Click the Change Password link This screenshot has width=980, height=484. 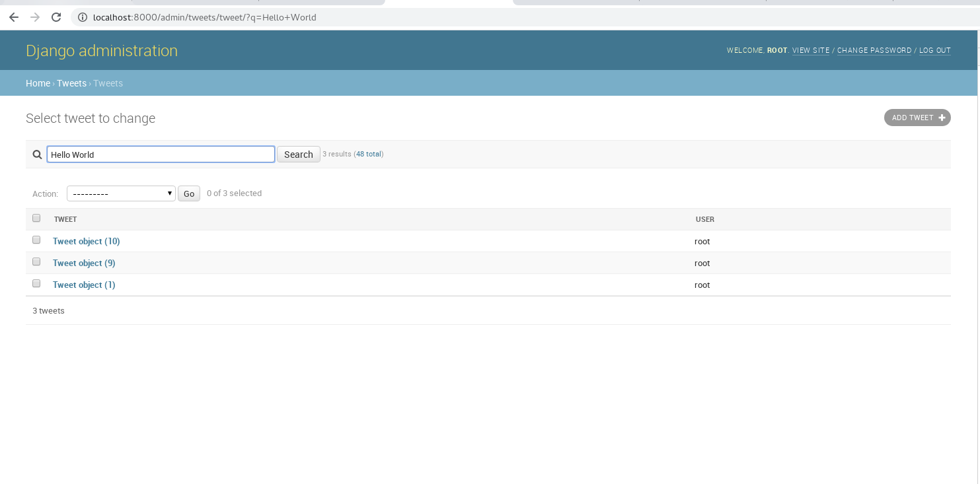point(874,50)
